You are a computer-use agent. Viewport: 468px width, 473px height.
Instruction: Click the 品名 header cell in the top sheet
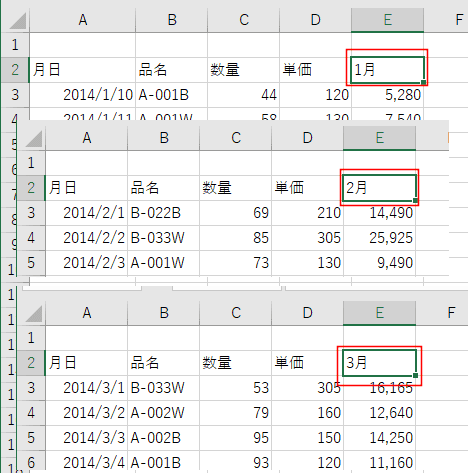tap(171, 70)
